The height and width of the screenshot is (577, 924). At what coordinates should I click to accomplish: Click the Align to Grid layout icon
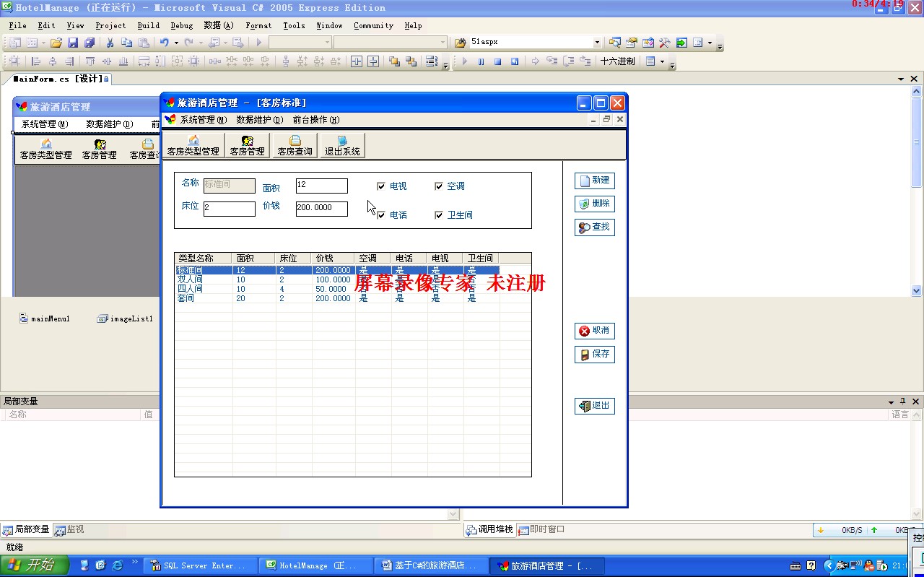14,61
